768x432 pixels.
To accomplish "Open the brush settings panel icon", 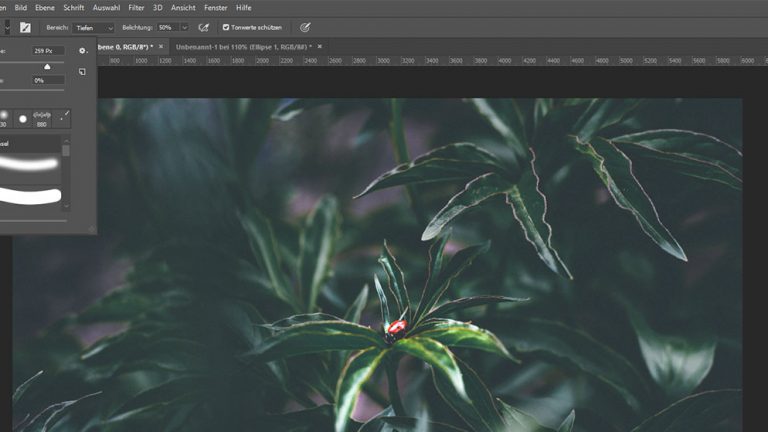I will [x=25, y=27].
